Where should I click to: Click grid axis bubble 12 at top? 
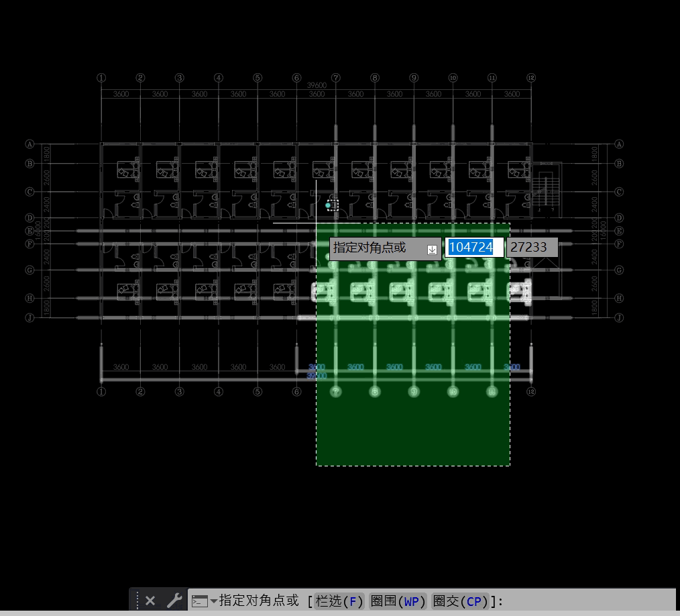pyautogui.click(x=531, y=78)
